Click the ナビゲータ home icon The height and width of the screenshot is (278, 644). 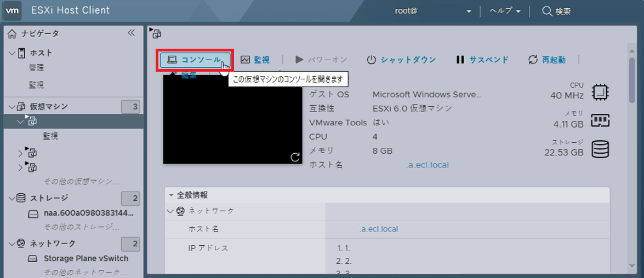click(x=12, y=33)
